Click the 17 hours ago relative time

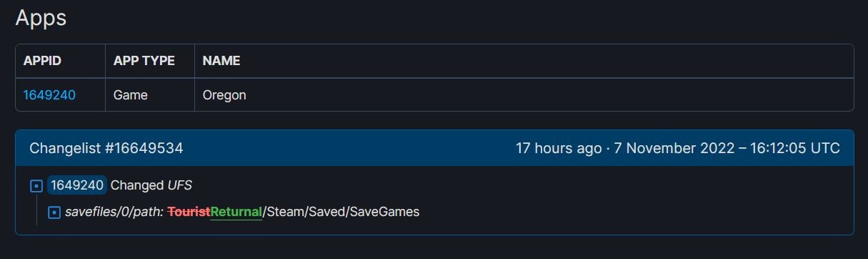(559, 148)
